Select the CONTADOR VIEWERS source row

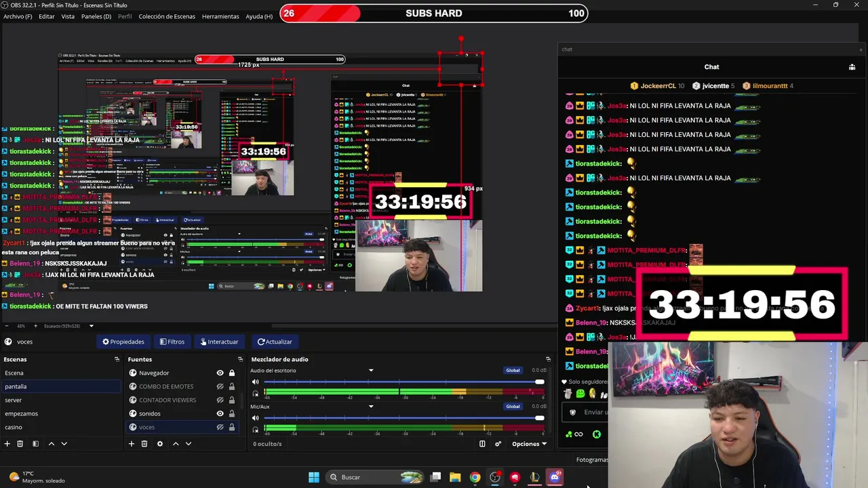click(182, 400)
